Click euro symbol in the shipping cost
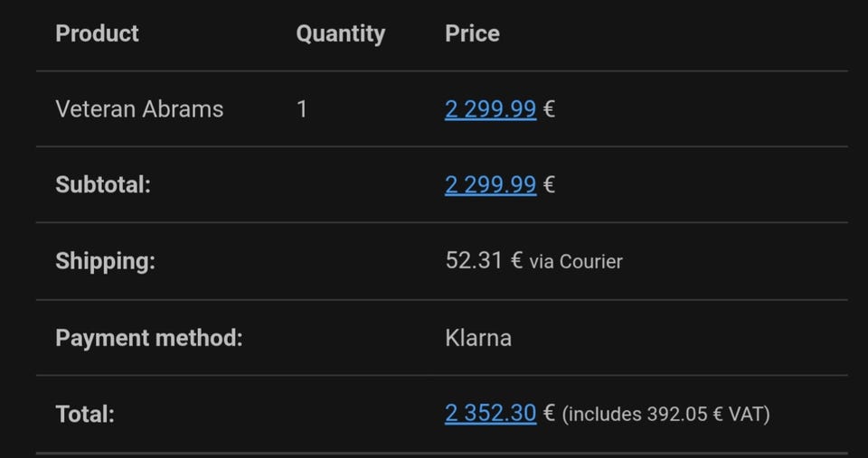Image resolution: width=868 pixels, height=458 pixels. coord(516,261)
